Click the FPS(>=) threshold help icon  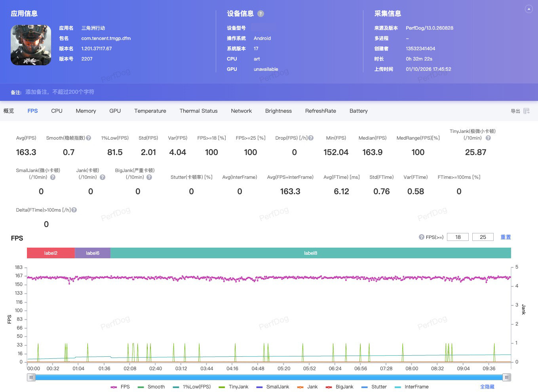tap(422, 237)
